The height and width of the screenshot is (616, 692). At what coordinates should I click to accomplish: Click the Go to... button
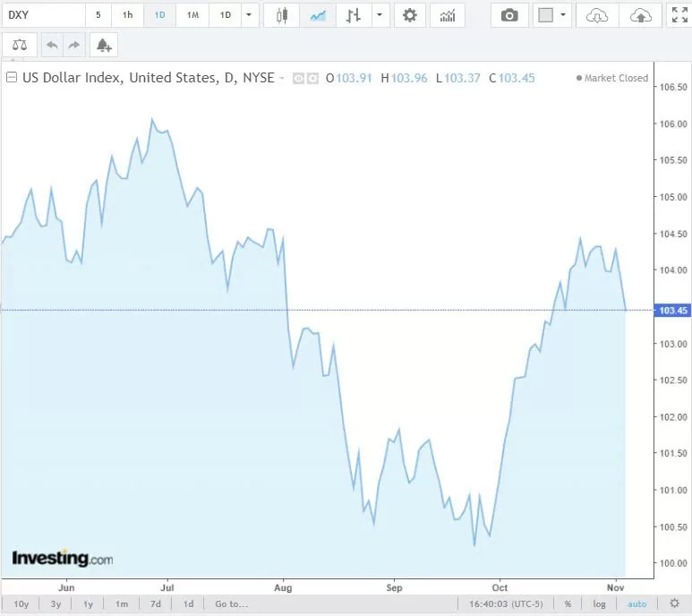[231, 603]
